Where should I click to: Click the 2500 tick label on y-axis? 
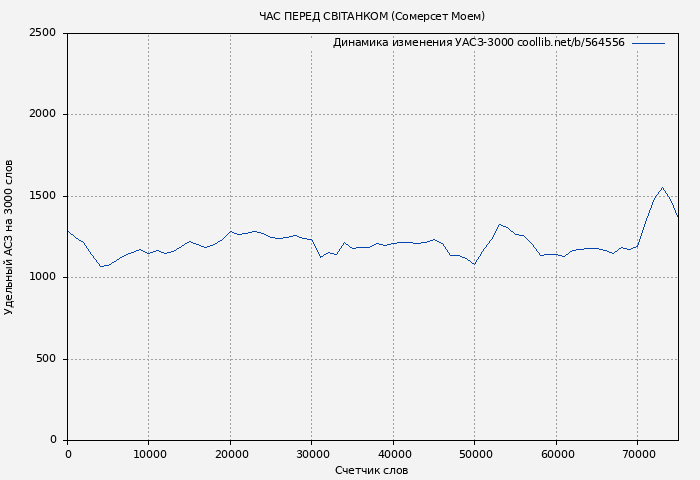click(x=42, y=33)
